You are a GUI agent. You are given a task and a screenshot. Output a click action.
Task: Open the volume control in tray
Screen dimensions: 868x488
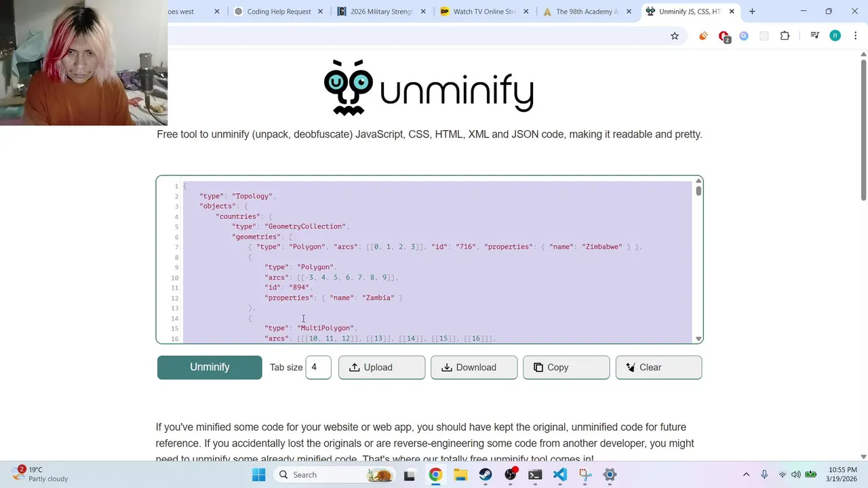click(796, 474)
